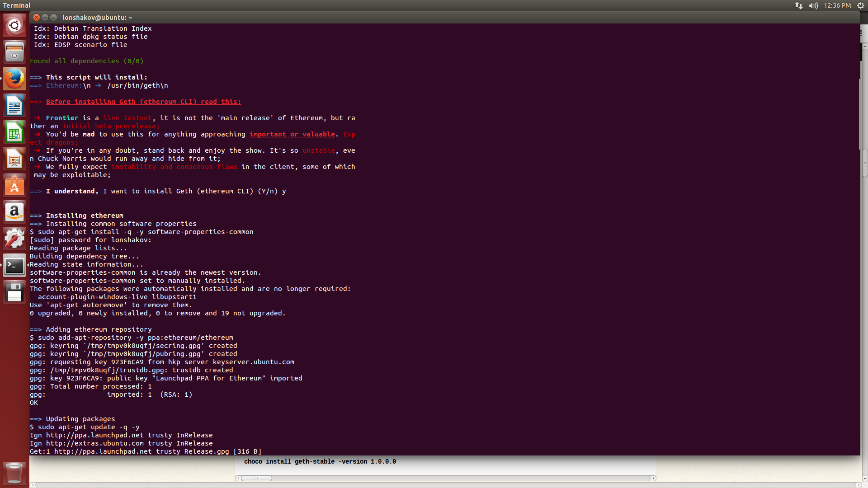Screen dimensions: 868x488
Task: Click right arrow of background code scrollbar
Action: point(653,478)
